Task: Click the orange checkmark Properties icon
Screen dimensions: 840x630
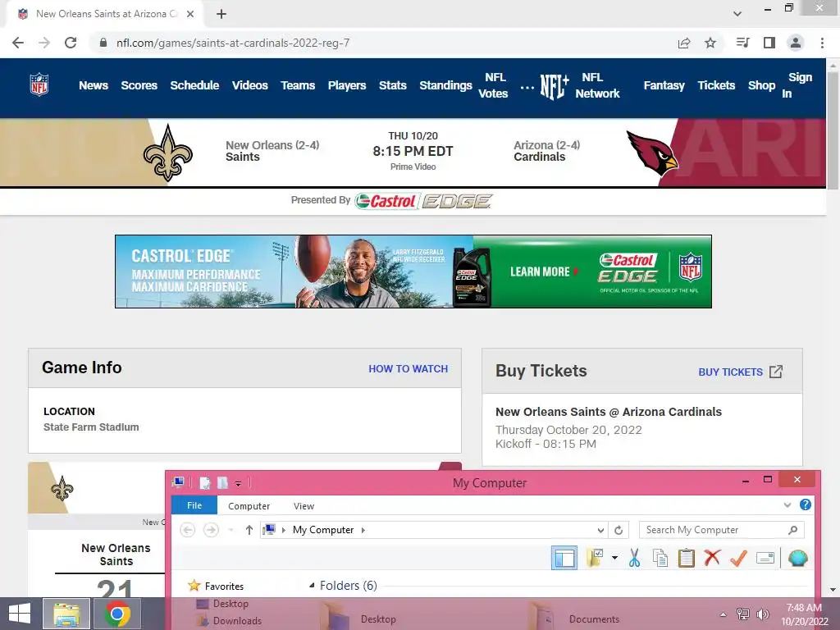Action: click(738, 558)
